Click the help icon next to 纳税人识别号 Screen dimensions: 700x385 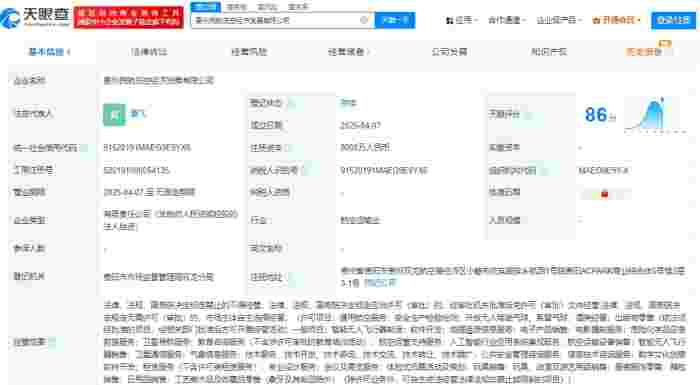pyautogui.click(x=305, y=171)
